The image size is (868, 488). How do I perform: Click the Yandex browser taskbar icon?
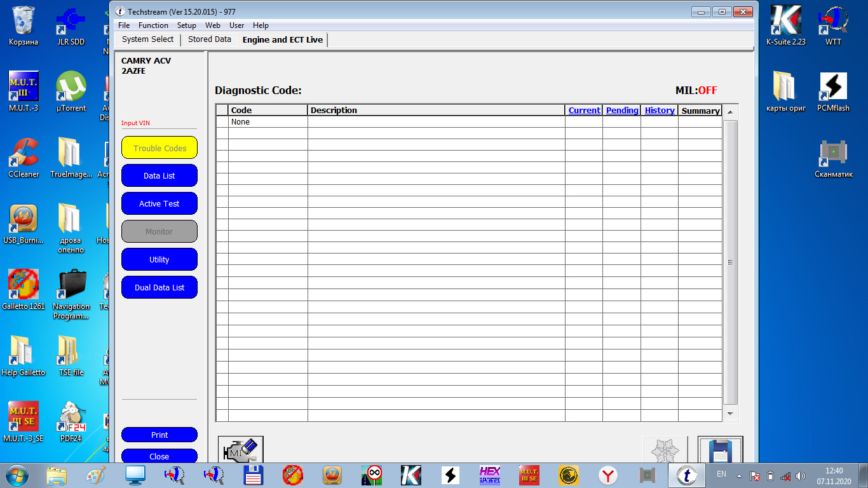[x=608, y=475]
